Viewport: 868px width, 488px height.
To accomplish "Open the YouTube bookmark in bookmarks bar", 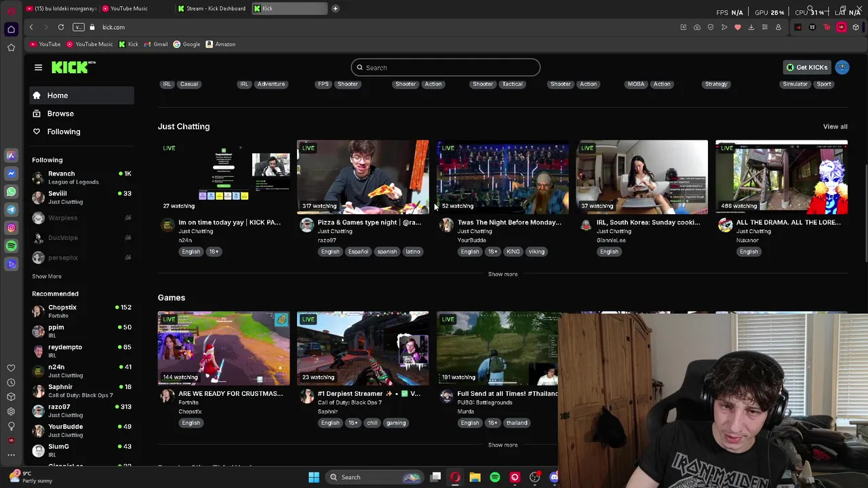I will (x=45, y=44).
